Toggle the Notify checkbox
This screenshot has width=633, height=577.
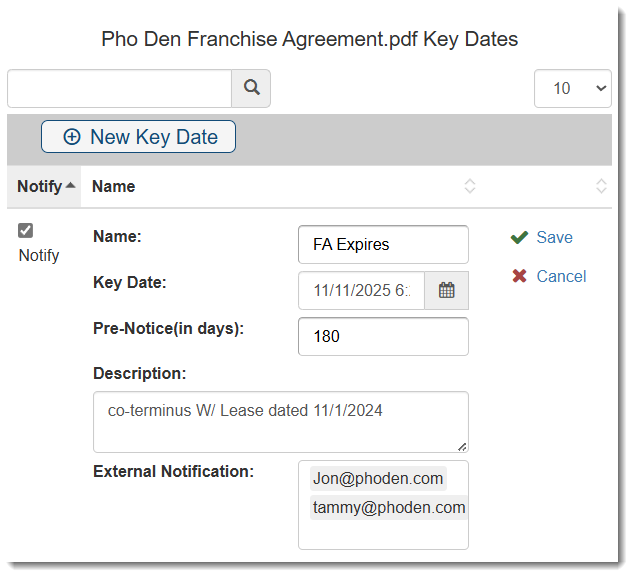coord(26,231)
